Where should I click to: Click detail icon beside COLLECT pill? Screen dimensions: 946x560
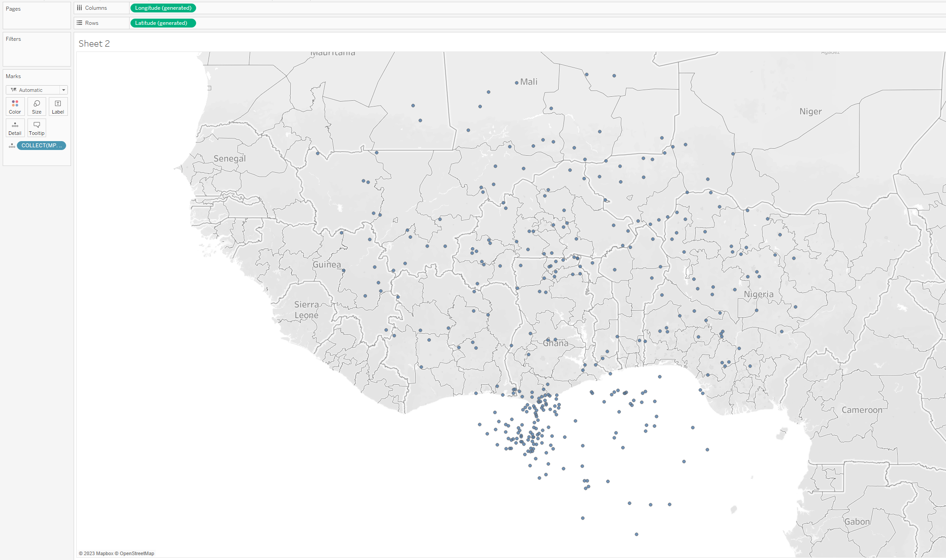[12, 146]
